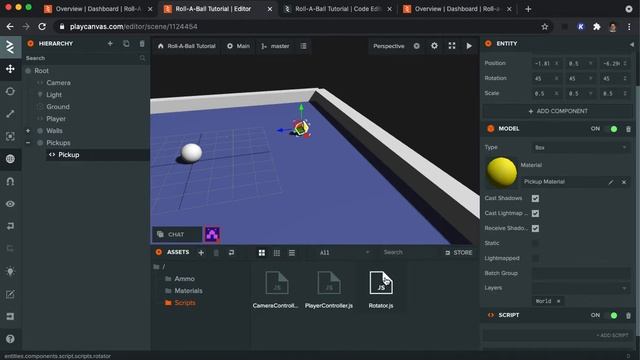Viewport: 640px width, 360px height.
Task: Select the Translate gizmo tool
Action: [x=10, y=69]
